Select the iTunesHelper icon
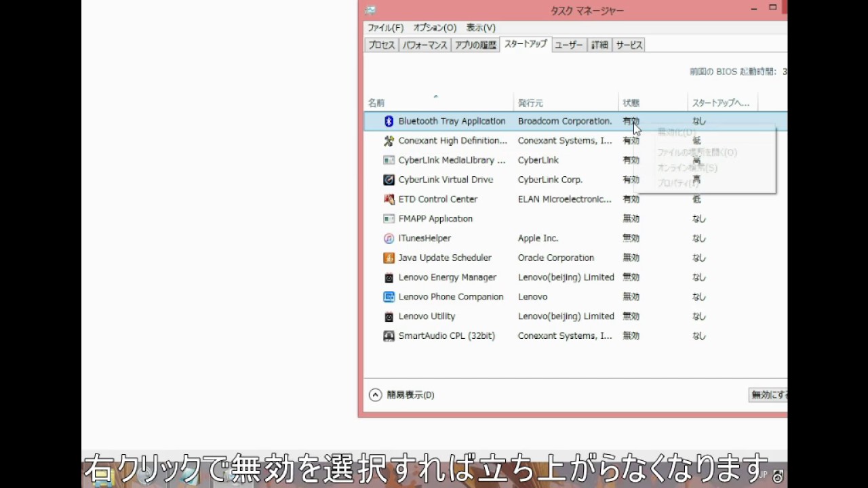Screen dimensions: 868x488 pyautogui.click(x=389, y=239)
